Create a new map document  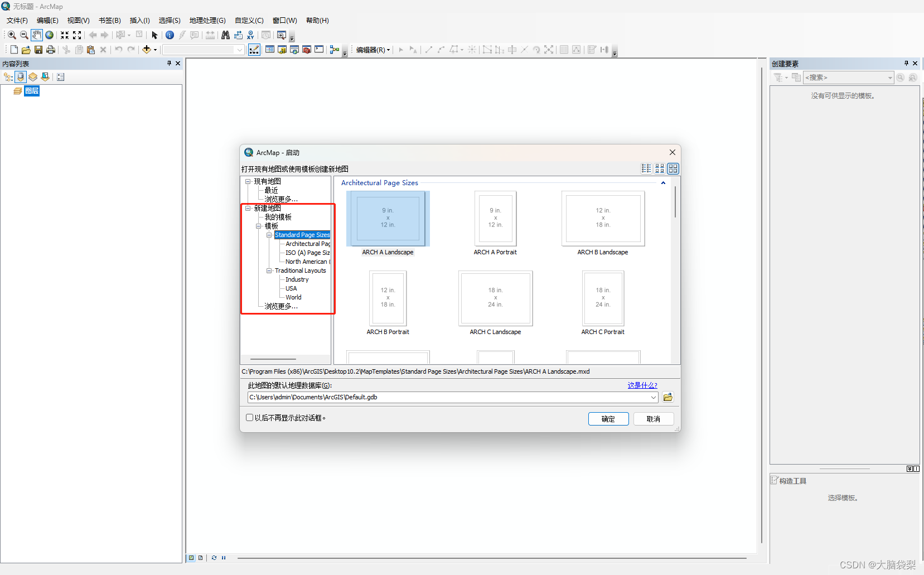click(14, 50)
